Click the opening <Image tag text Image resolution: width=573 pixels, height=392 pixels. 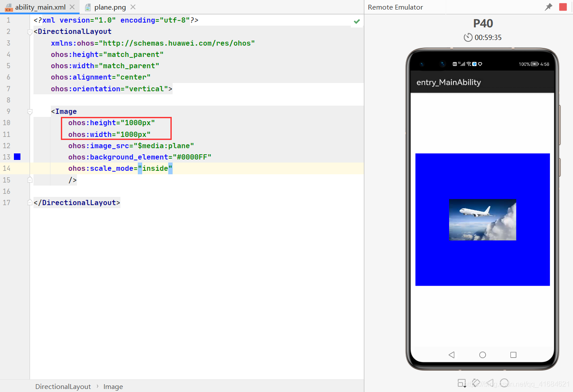coord(64,111)
